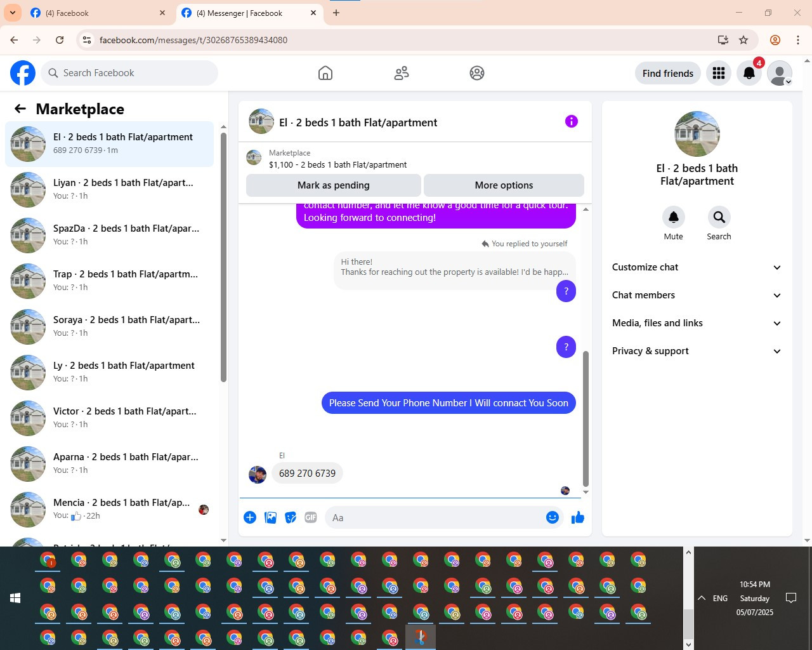
Task: Open the $1,100 Marketplace listing link
Action: (337, 164)
